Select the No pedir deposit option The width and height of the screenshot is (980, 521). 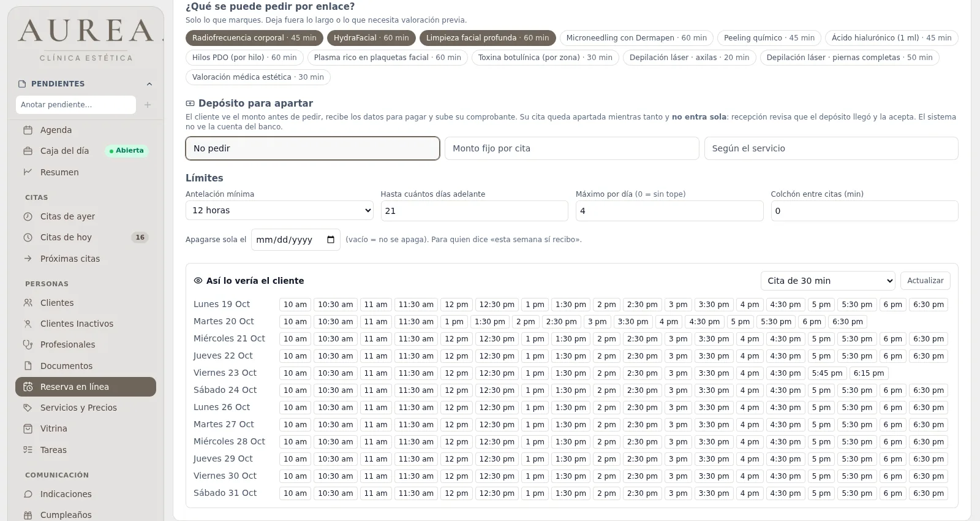point(312,148)
